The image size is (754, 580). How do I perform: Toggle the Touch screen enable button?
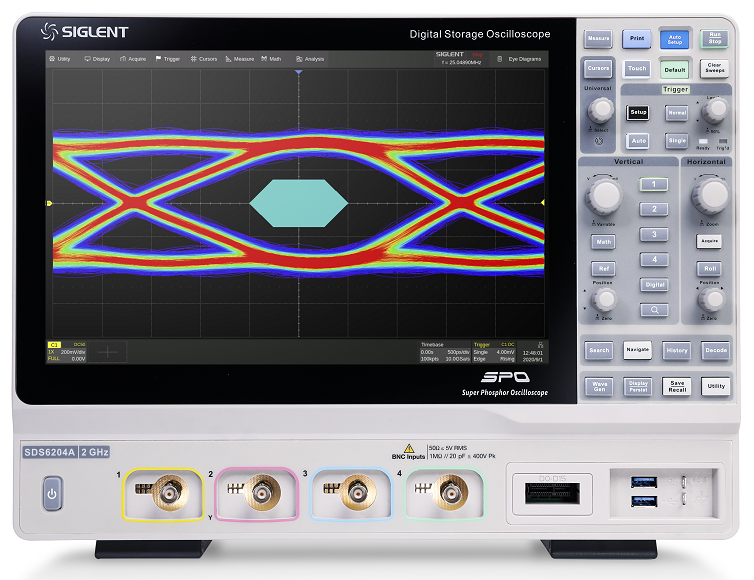[637, 69]
